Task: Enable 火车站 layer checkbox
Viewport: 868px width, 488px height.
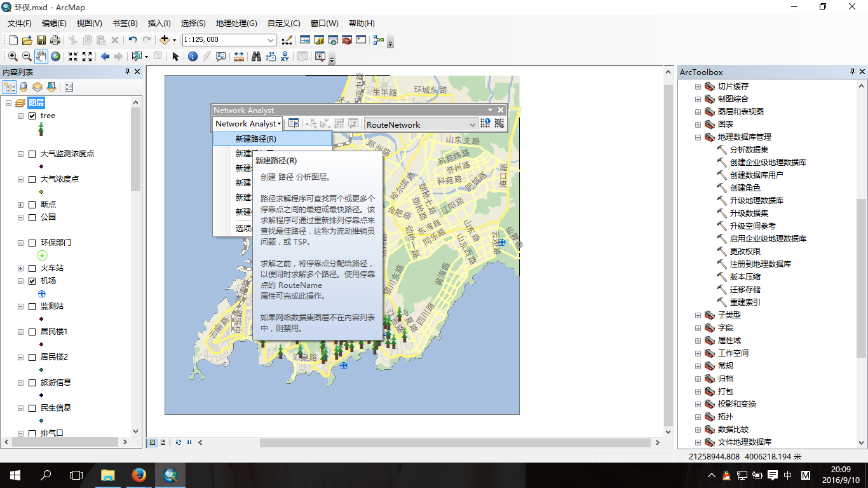Action: [x=32, y=268]
